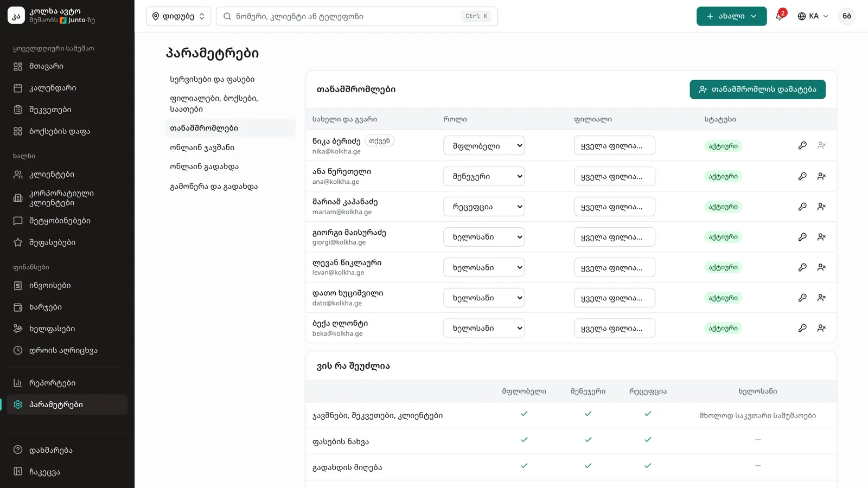Go to კალენდარი in the sidebar

click(x=67, y=88)
